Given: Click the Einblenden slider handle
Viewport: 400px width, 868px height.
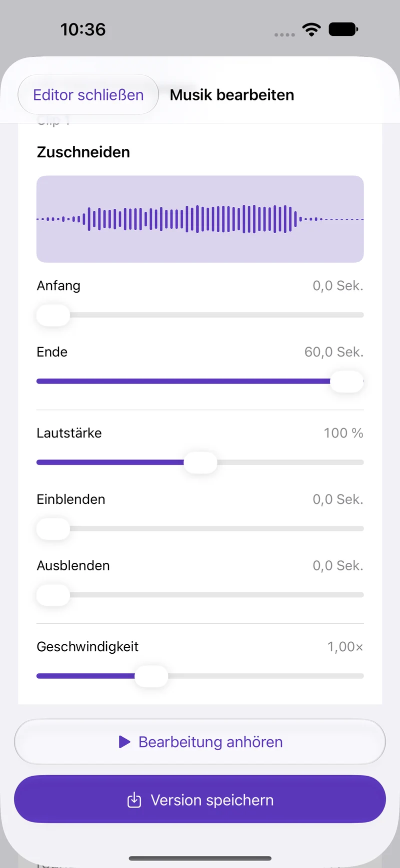Looking at the screenshot, I should 53,529.
